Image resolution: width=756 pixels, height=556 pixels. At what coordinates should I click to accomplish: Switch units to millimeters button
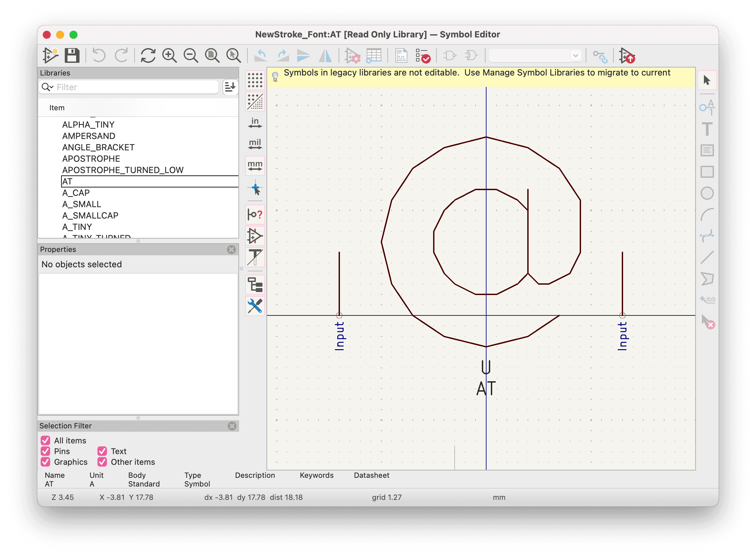[x=255, y=166]
